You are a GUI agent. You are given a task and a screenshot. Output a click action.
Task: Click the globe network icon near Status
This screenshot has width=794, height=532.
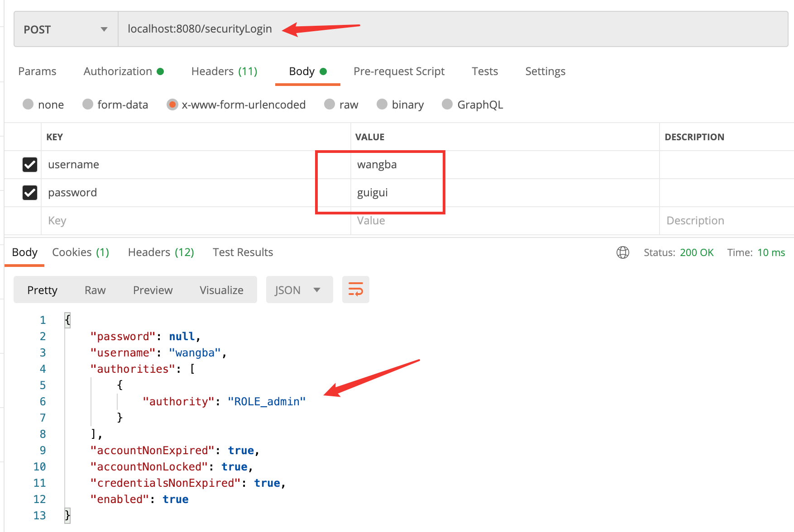click(622, 252)
